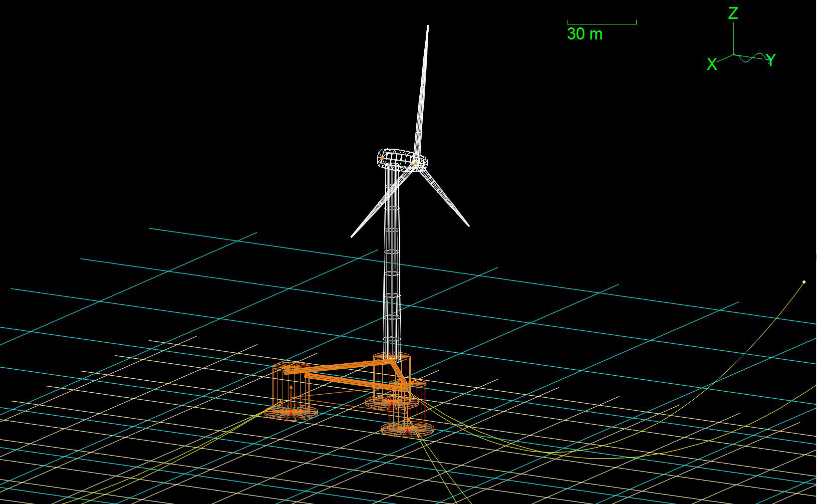Viewport: 817px width, 504px height.
Task: Click the X axis label in the legend
Action: click(x=713, y=63)
